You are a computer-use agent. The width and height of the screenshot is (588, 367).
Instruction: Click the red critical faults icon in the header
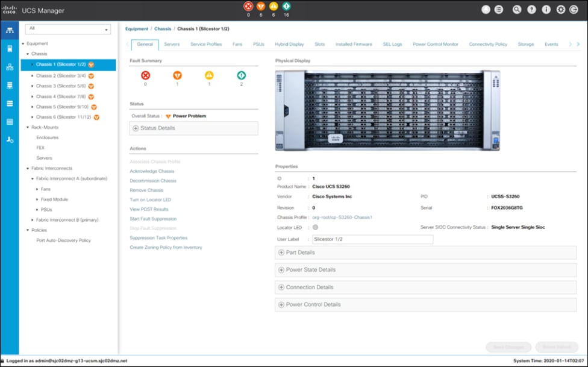pyautogui.click(x=248, y=7)
